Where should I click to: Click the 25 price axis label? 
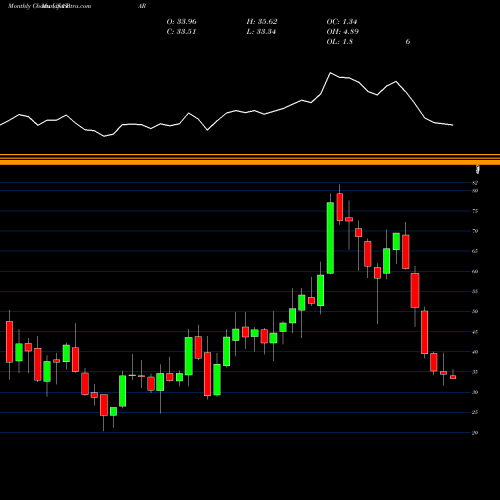(475, 412)
